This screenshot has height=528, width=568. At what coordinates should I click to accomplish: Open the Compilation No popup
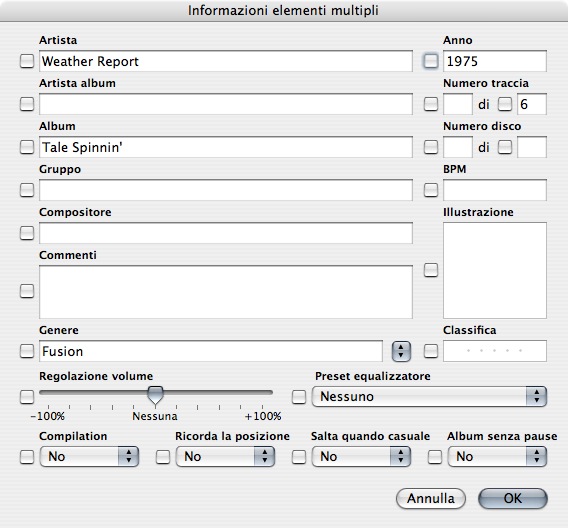(89, 457)
